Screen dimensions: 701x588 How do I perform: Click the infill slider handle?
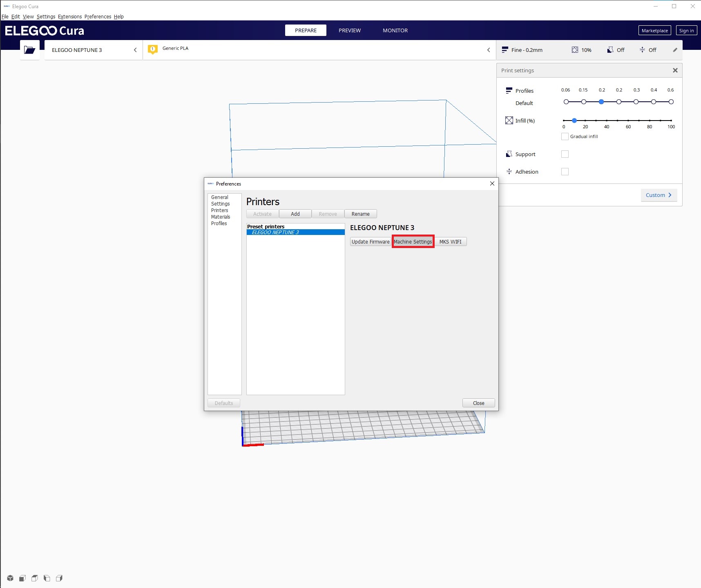click(x=574, y=121)
